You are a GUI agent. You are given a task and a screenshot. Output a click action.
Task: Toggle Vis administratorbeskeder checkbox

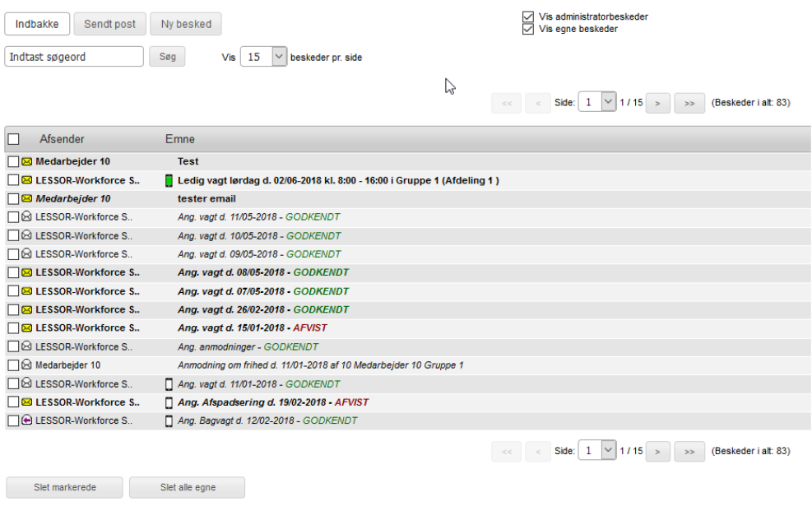(528, 16)
